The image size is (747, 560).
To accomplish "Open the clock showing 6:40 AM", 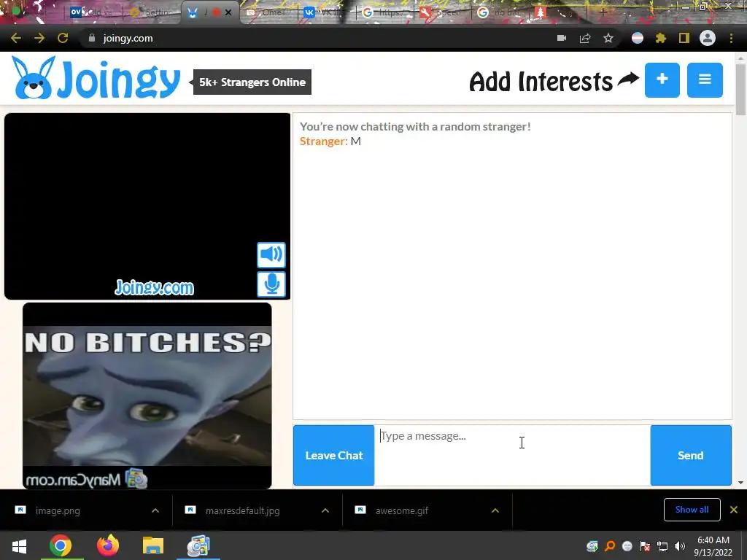I will 713,546.
